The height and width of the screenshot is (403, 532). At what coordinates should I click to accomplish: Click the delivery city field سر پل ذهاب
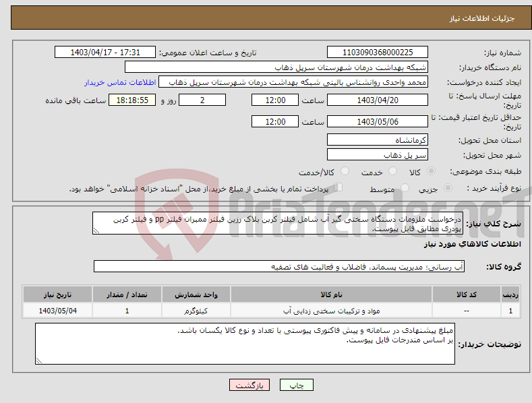(378, 155)
